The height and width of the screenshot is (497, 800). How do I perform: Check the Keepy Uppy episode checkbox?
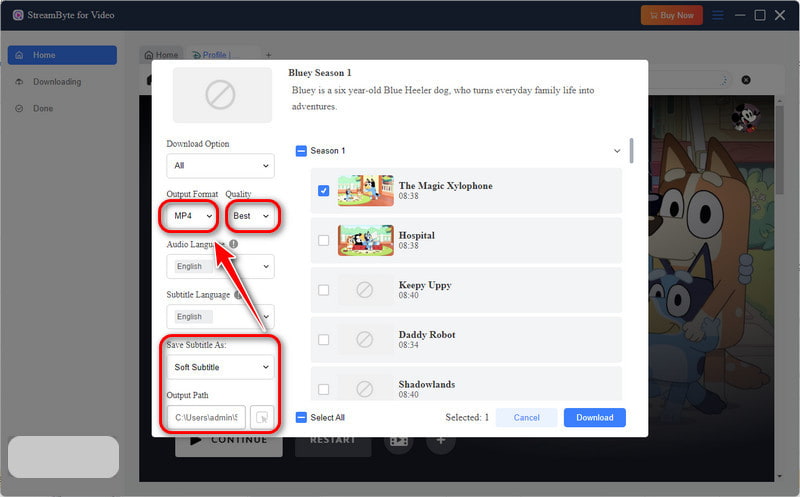point(323,290)
